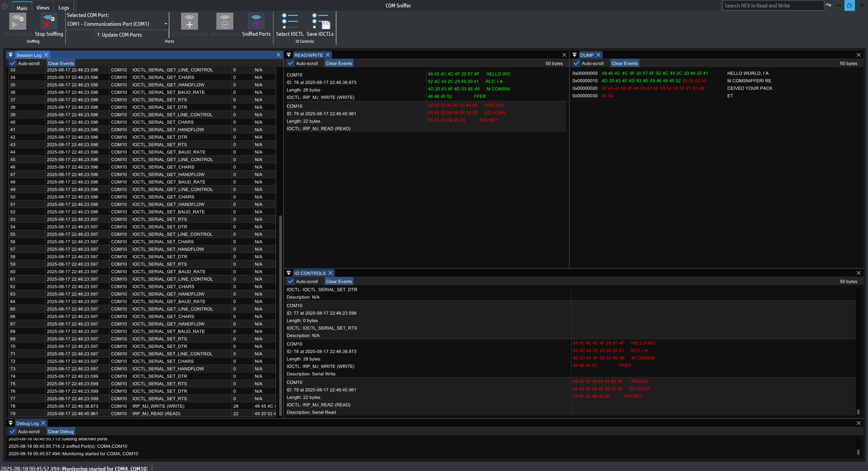
Task: Open Session Log panel dropdown arrow
Action: point(10,55)
